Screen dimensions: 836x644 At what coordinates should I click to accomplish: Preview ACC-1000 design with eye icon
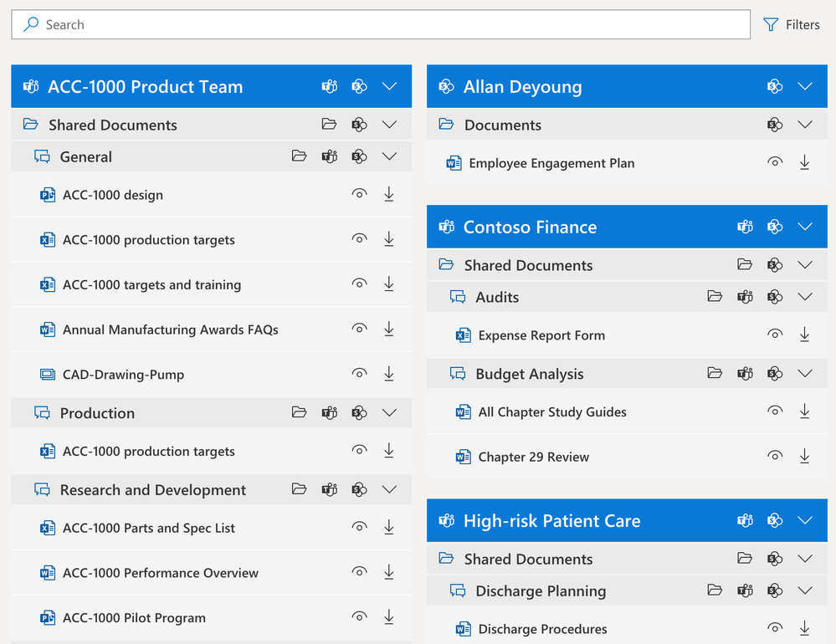point(359,194)
